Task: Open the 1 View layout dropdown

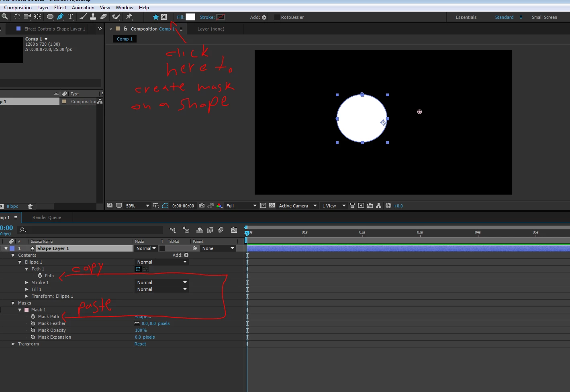Action: pos(334,206)
